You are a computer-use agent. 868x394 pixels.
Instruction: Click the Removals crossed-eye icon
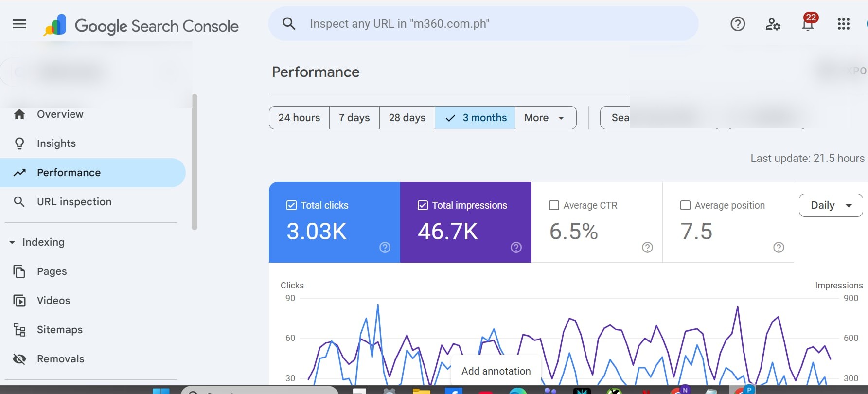click(x=19, y=359)
